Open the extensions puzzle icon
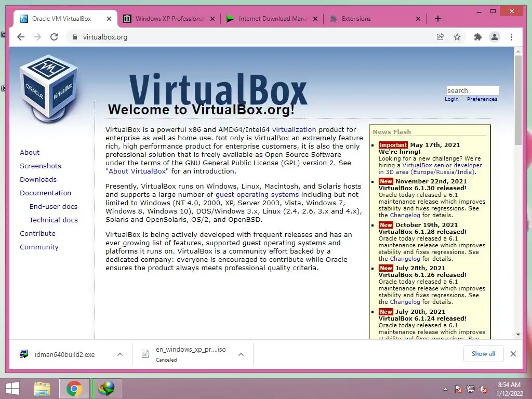The width and height of the screenshot is (532, 399). coord(478,37)
